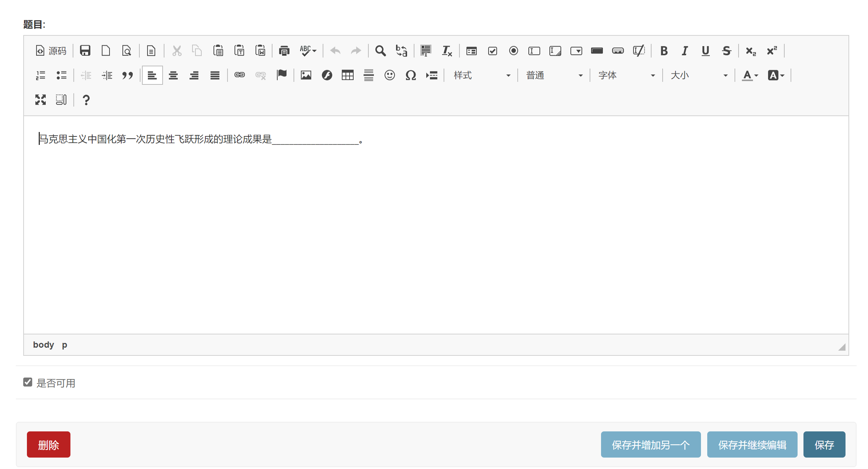Open the 字体 font dropdown
Viewport: 868px width, 469px height.
pyautogui.click(x=626, y=75)
